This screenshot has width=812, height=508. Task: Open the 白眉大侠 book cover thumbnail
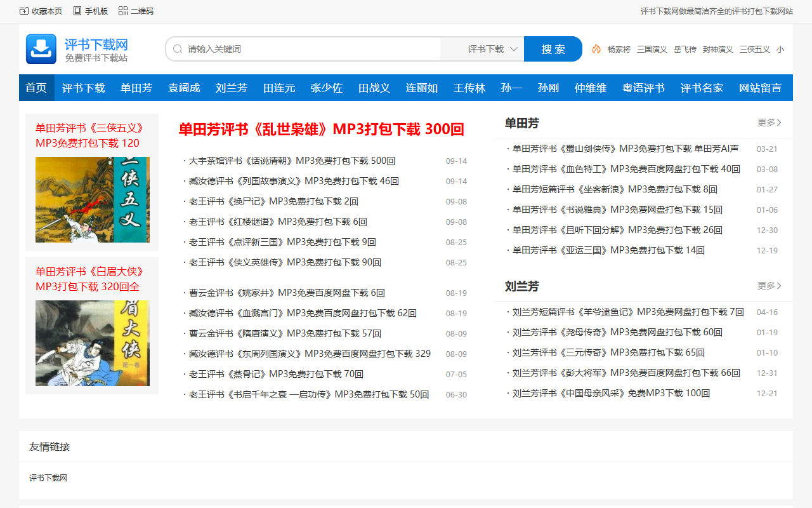coord(93,343)
